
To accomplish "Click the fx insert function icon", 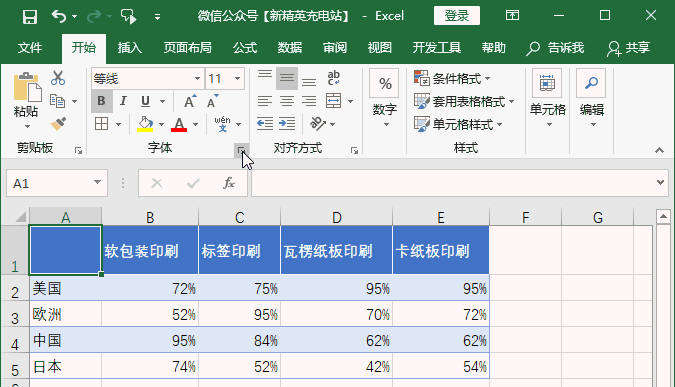I will click(x=229, y=183).
